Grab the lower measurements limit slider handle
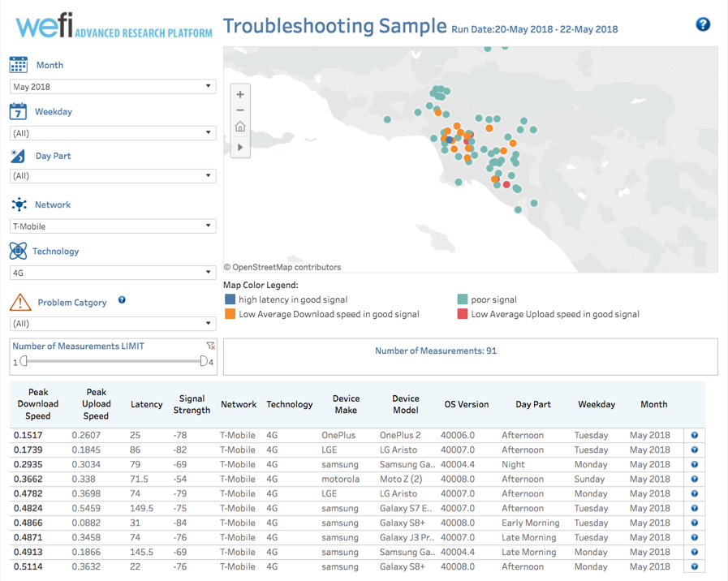This screenshot has height=581, width=728. pyautogui.click(x=24, y=361)
